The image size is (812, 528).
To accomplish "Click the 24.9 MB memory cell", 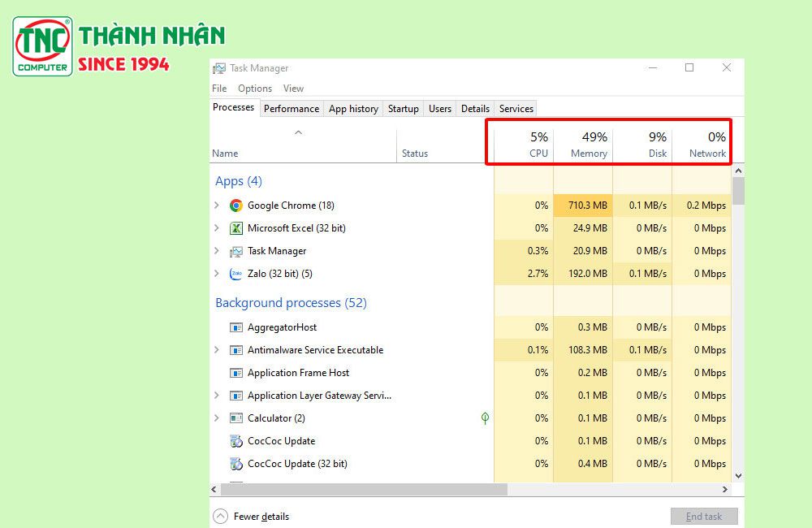I will (x=583, y=228).
